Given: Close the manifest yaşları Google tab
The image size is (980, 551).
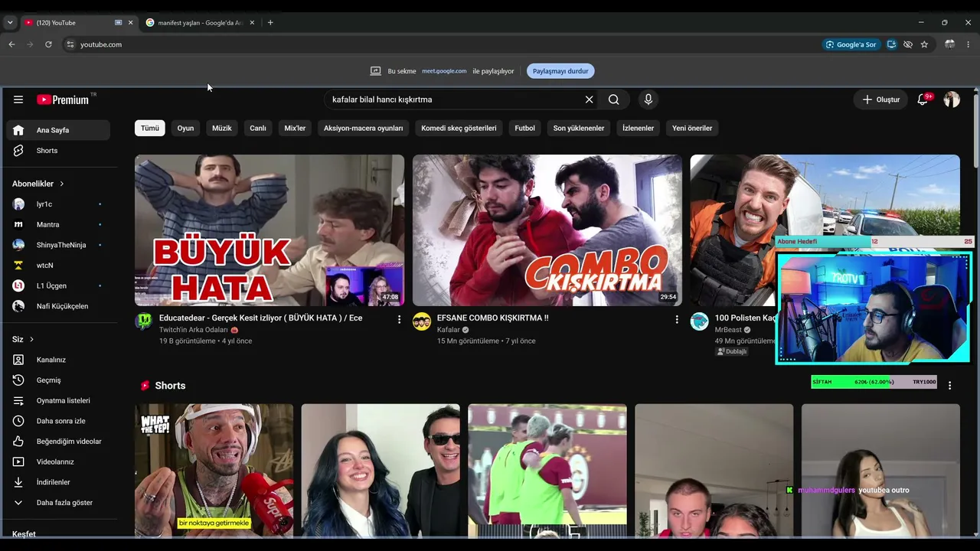Looking at the screenshot, I should click(x=252, y=23).
